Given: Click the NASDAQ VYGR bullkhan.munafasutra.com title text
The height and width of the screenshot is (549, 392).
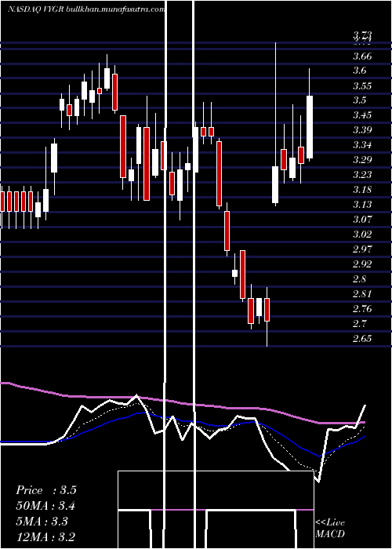Looking at the screenshot, I should pyautogui.click(x=86, y=9).
